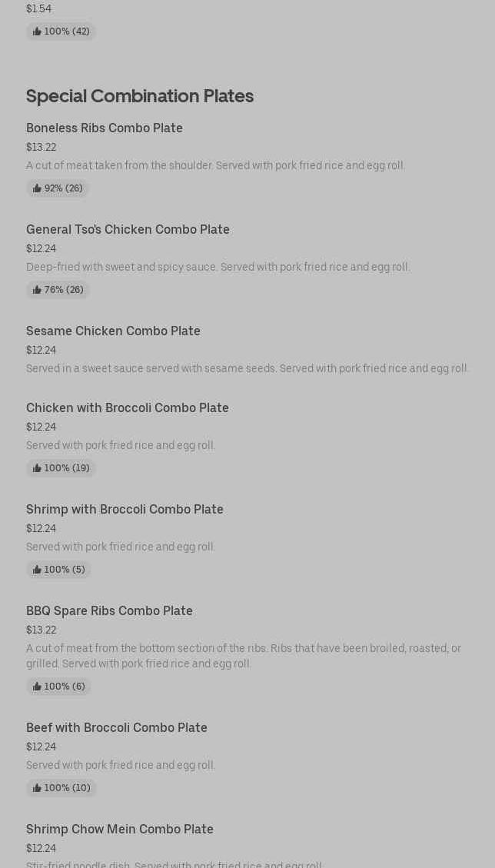Click BBQ Spare Ribs $13.22 price
Screen dimensions: 495x868
point(42,630)
